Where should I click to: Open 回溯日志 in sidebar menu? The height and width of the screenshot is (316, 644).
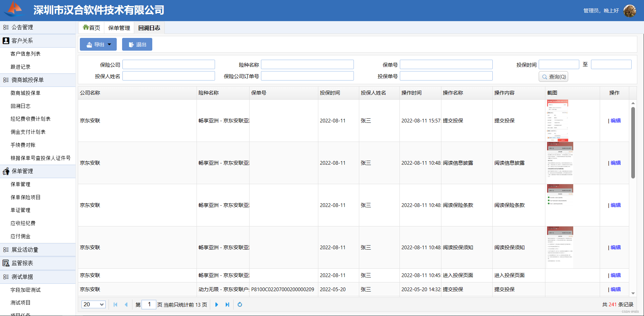20,106
